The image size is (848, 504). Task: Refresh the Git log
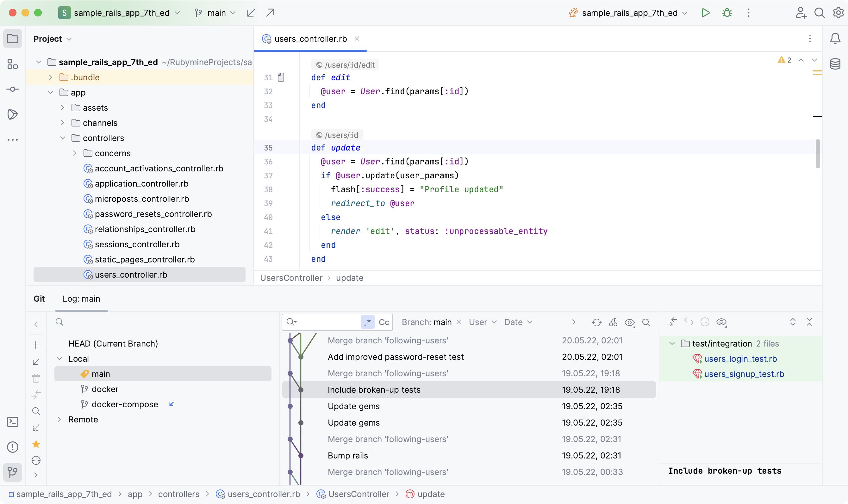tap(597, 322)
